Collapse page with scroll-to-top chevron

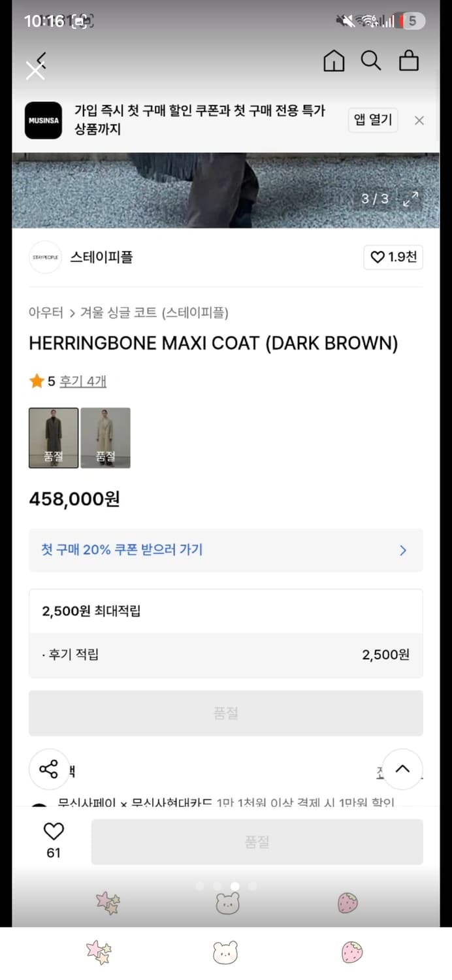(402, 769)
